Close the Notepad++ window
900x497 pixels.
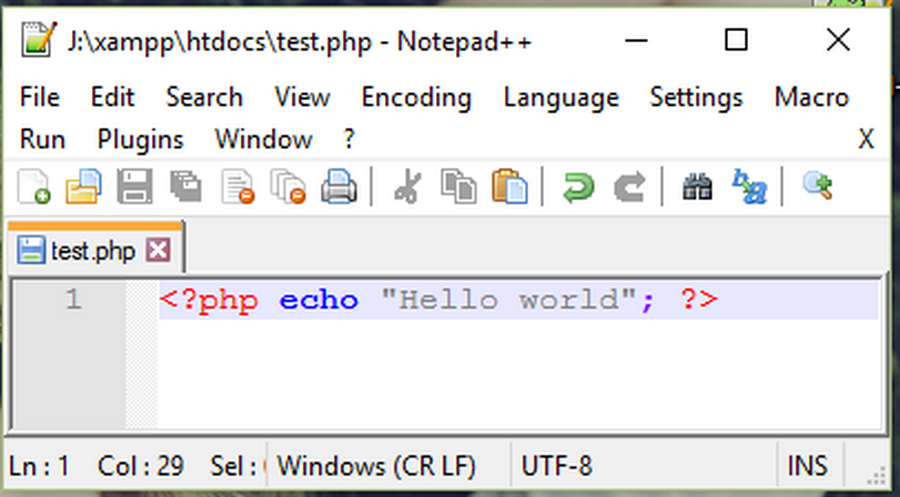pyautogui.click(x=838, y=40)
